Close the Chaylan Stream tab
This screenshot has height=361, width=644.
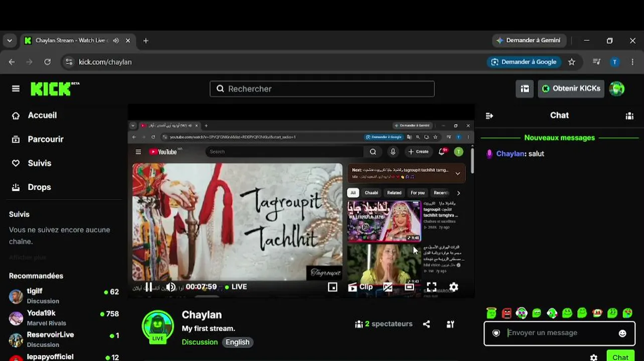point(128,41)
